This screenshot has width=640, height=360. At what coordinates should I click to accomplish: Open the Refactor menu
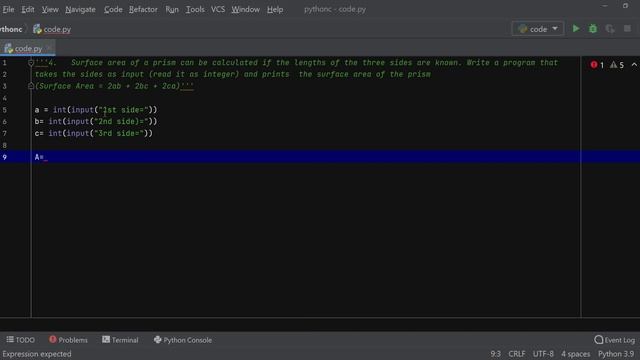coord(143,9)
